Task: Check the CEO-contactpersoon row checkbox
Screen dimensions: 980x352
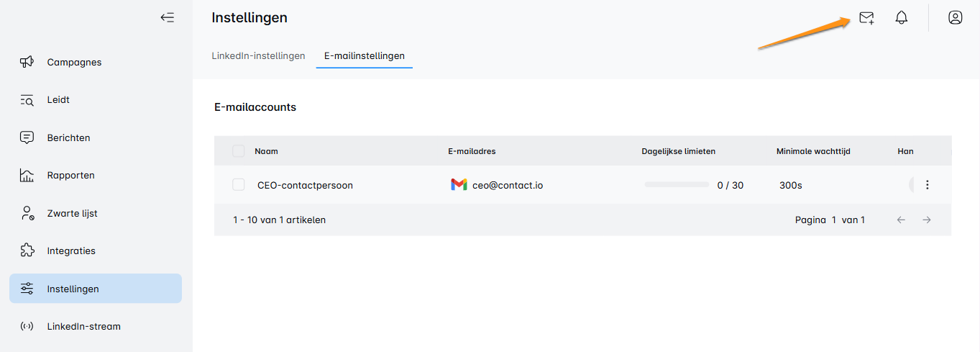Action: [x=239, y=185]
